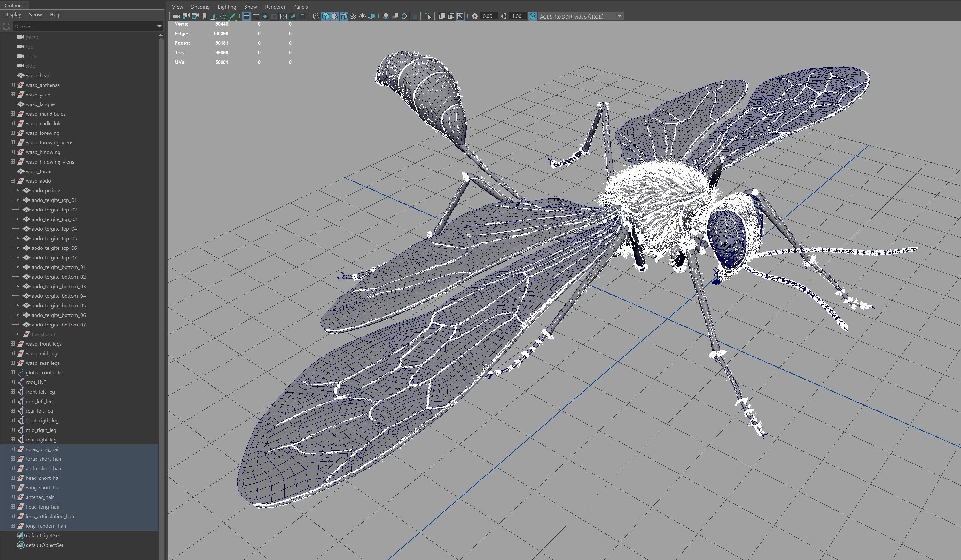The height and width of the screenshot is (560, 961).
Task: Activate the Grease Pencil icon
Action: coord(232,16)
